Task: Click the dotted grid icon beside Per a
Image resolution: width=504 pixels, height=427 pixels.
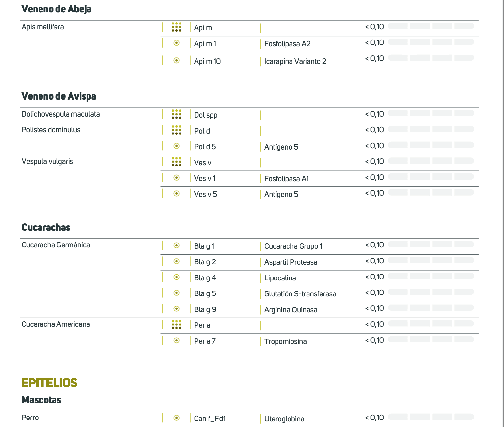Action: coord(176,324)
